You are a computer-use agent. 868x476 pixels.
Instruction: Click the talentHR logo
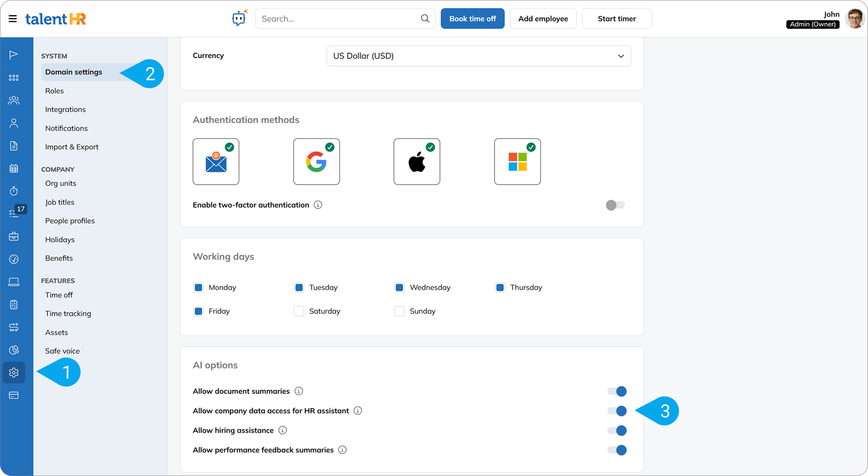coord(56,18)
